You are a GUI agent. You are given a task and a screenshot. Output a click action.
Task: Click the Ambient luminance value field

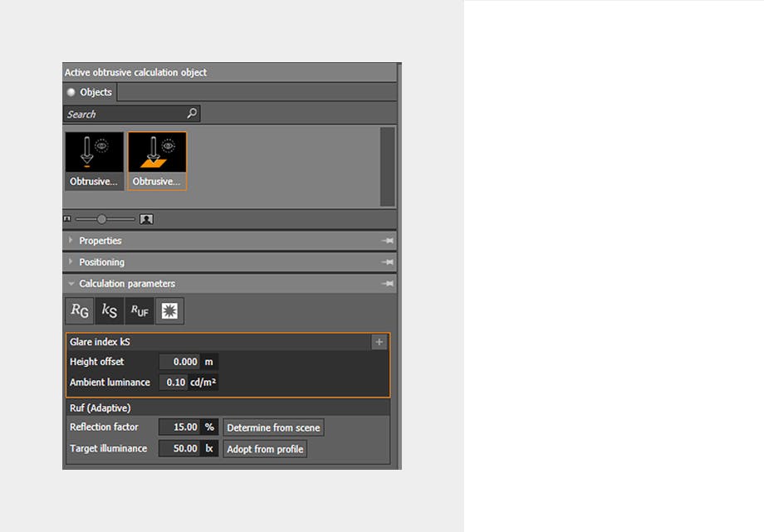[x=173, y=383]
